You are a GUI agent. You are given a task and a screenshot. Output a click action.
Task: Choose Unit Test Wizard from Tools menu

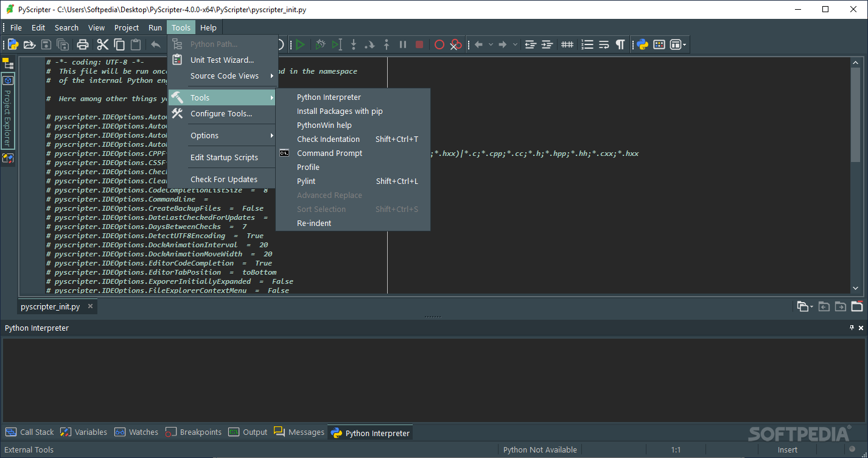click(223, 60)
